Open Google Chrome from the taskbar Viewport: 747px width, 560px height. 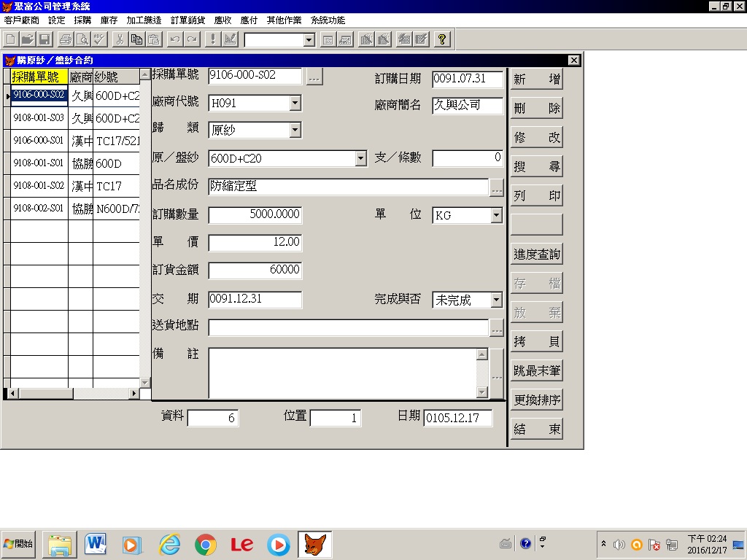click(206, 544)
